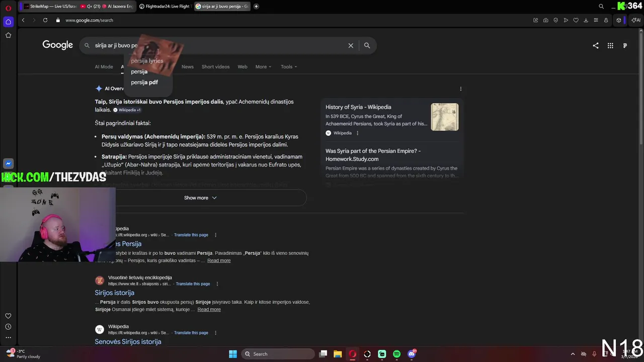Expand the More search filters dropdown
This screenshot has height=362, width=644.
click(x=263, y=67)
